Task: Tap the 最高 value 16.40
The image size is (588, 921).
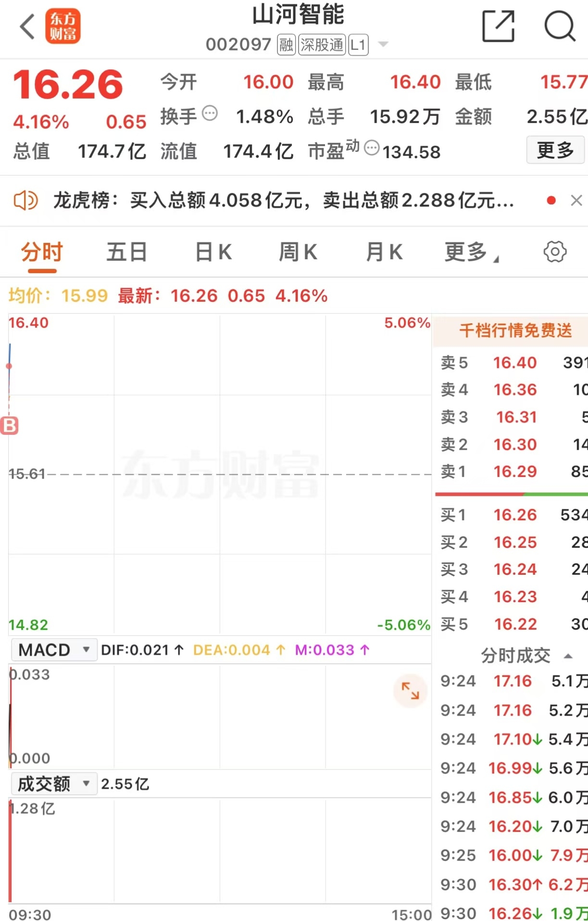Action: tap(415, 82)
